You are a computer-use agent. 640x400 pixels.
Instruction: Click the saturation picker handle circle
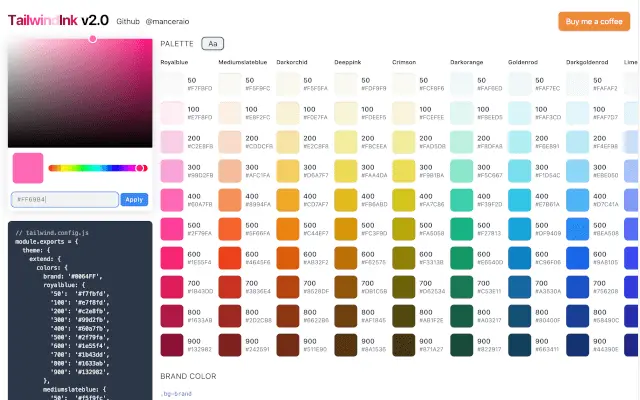click(93, 39)
